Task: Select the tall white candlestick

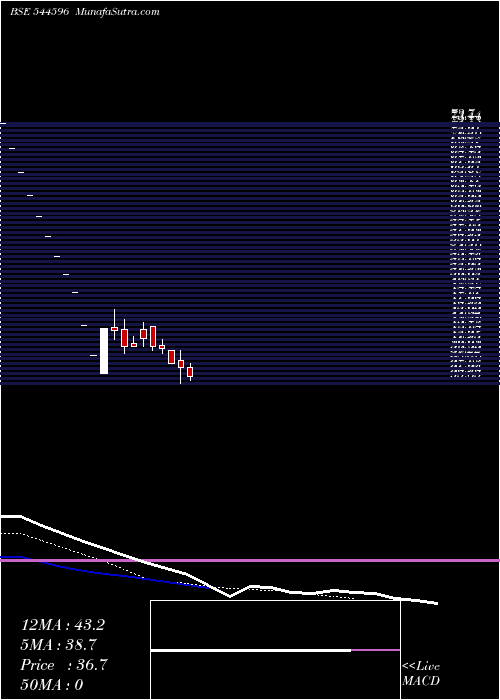Action: click(x=104, y=351)
